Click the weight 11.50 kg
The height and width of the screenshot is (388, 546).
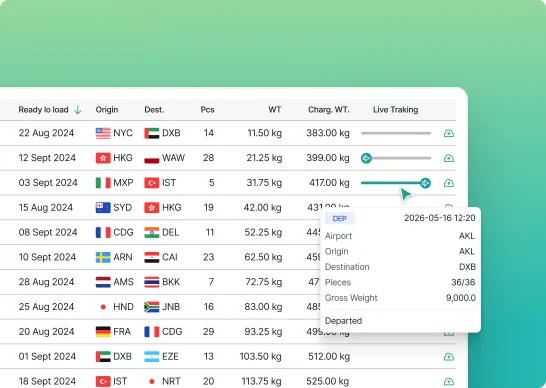click(265, 133)
